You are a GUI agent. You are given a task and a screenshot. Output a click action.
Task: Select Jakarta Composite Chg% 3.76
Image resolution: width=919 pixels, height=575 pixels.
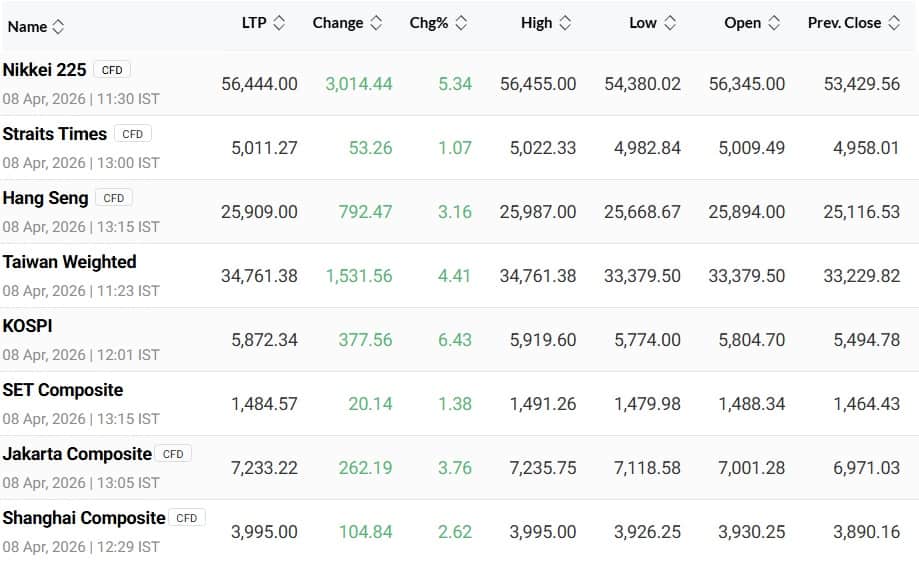click(455, 468)
